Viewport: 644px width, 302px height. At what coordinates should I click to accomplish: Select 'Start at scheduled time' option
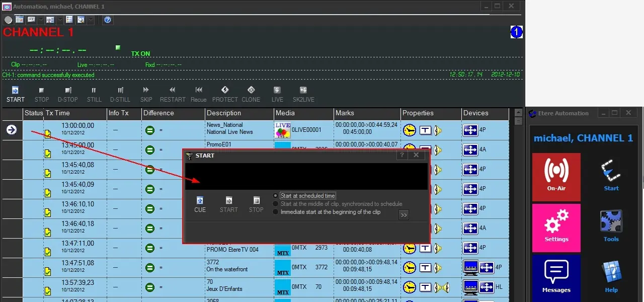275,196
